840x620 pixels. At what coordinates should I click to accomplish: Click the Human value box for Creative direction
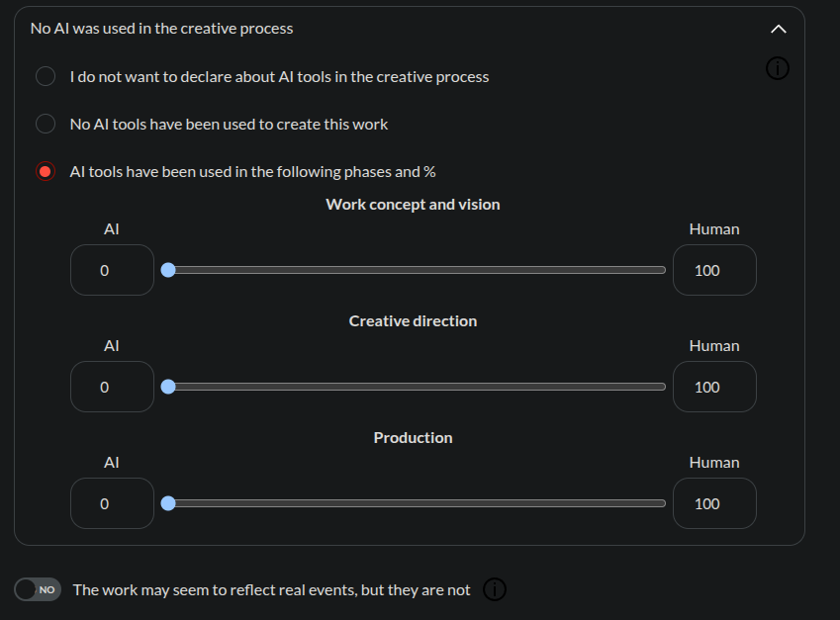click(714, 387)
